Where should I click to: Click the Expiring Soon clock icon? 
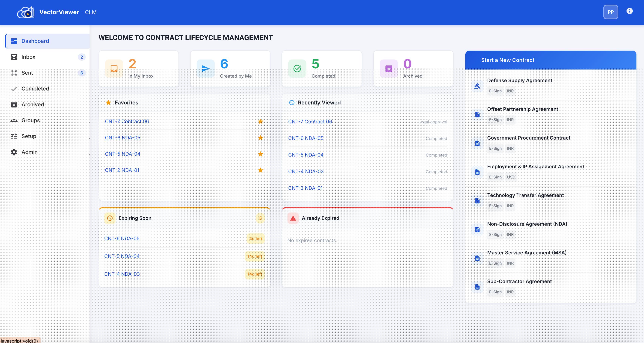pyautogui.click(x=110, y=218)
